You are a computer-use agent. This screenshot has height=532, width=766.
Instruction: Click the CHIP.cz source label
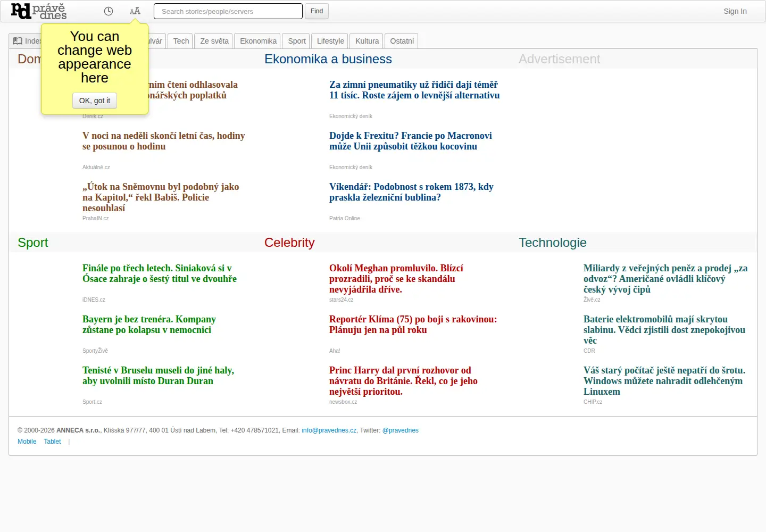point(593,402)
